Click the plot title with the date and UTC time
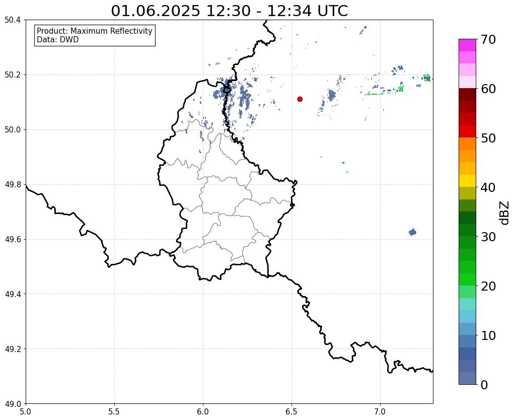515x420 pixels. (x=229, y=11)
